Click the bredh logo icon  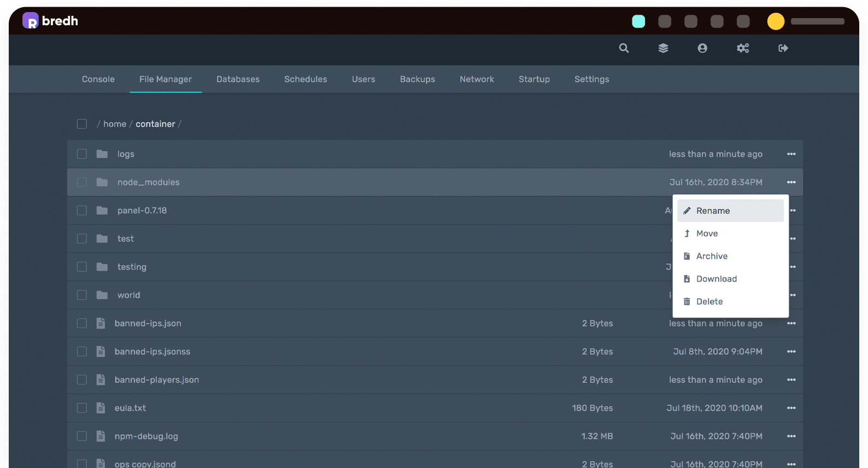click(31, 21)
